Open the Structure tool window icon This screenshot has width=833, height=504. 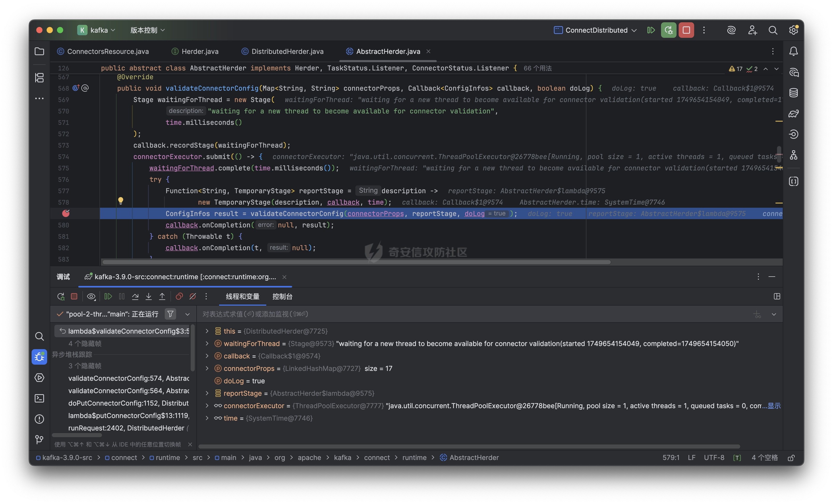(39, 78)
